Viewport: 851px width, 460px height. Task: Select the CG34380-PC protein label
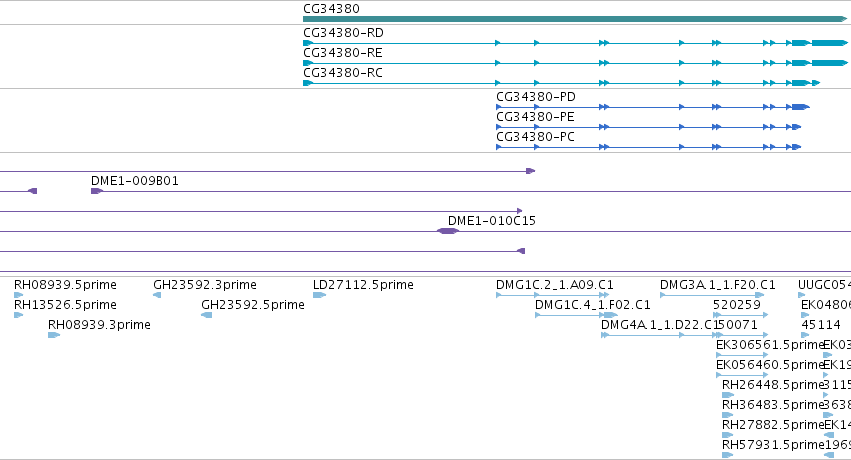coord(535,137)
